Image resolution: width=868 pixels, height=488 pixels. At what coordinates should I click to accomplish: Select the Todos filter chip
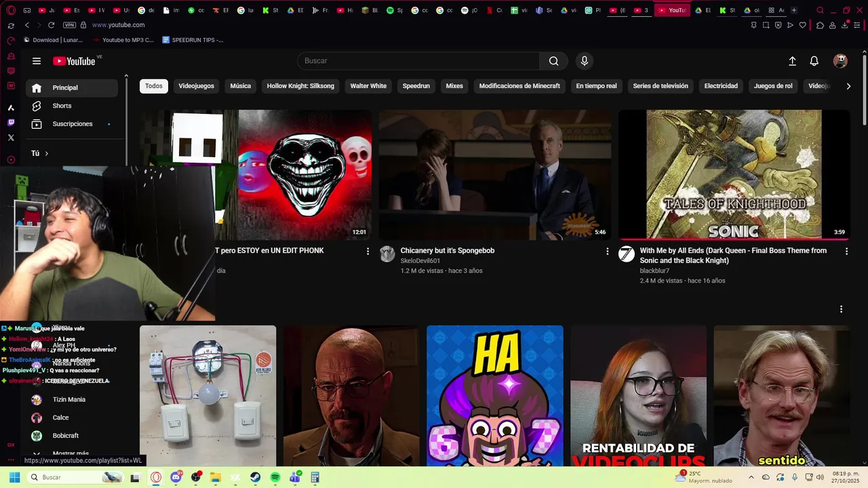click(154, 86)
